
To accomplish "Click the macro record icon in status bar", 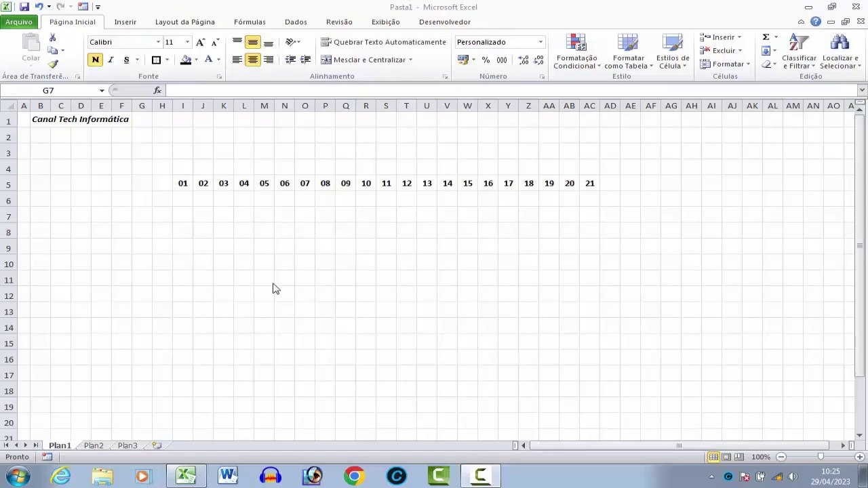I will coord(47,457).
